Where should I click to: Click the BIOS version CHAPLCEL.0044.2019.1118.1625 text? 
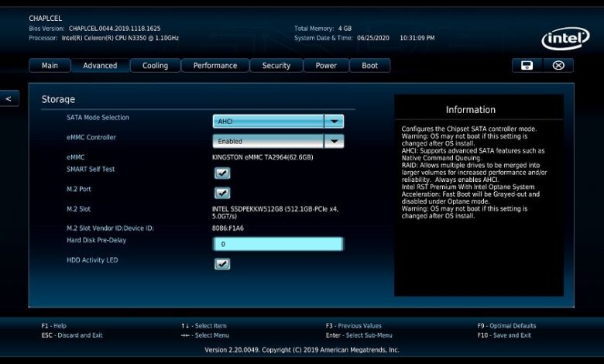click(x=115, y=29)
